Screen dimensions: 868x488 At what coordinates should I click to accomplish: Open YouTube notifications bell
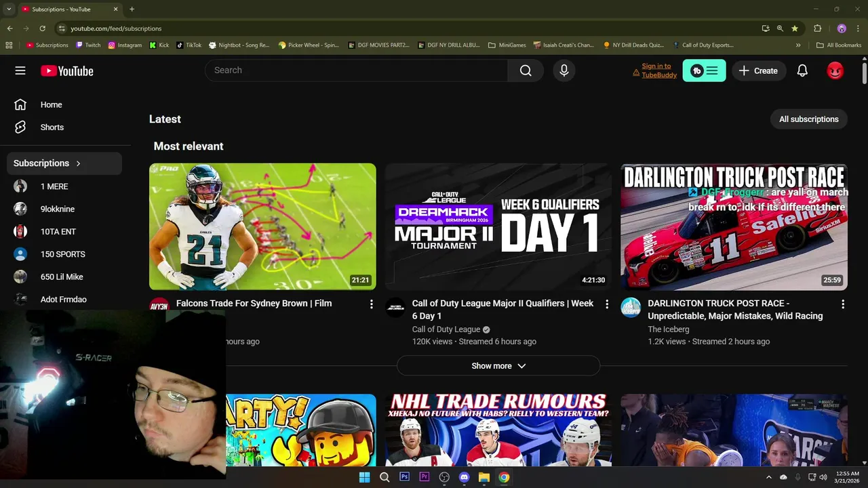(802, 70)
